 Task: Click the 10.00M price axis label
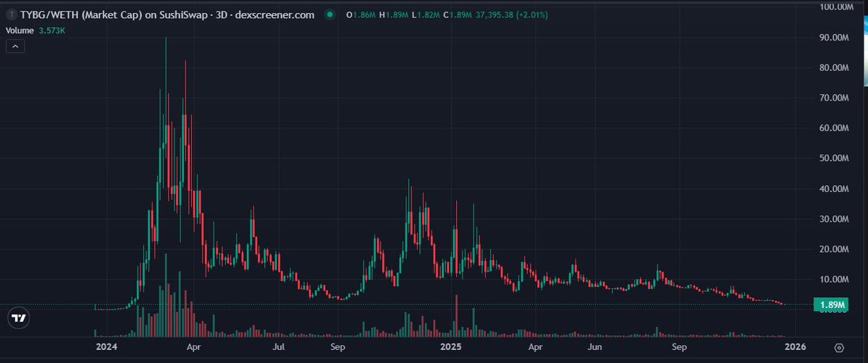(833, 280)
